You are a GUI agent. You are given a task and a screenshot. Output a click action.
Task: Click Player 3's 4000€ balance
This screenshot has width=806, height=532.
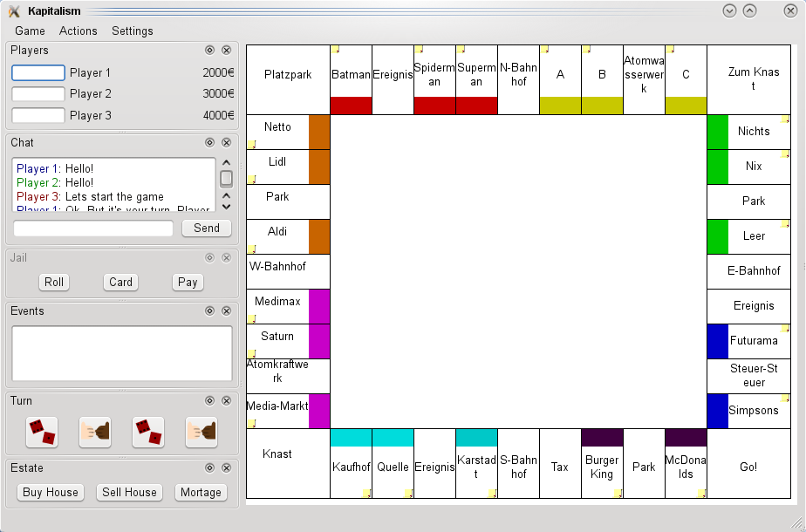click(x=218, y=116)
